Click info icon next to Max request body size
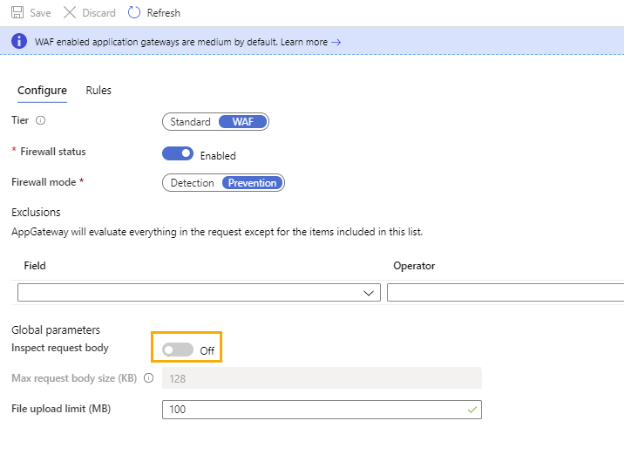 pyautogui.click(x=149, y=378)
